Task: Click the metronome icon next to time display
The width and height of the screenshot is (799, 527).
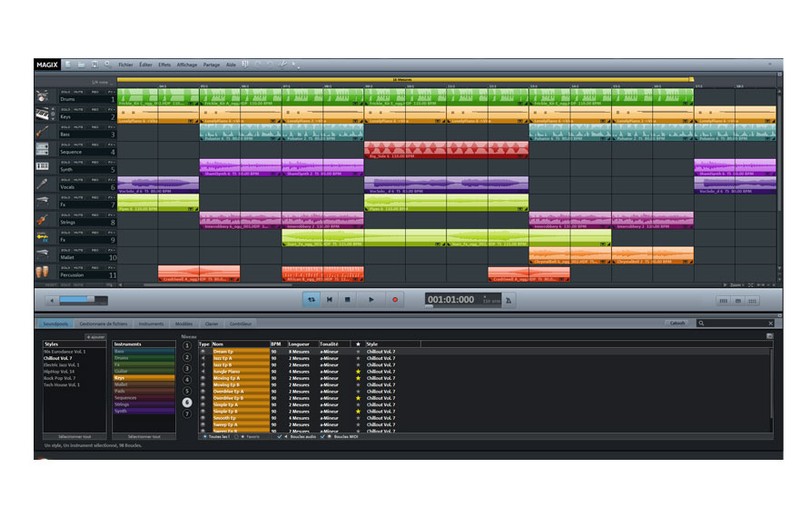Action: coord(509,300)
